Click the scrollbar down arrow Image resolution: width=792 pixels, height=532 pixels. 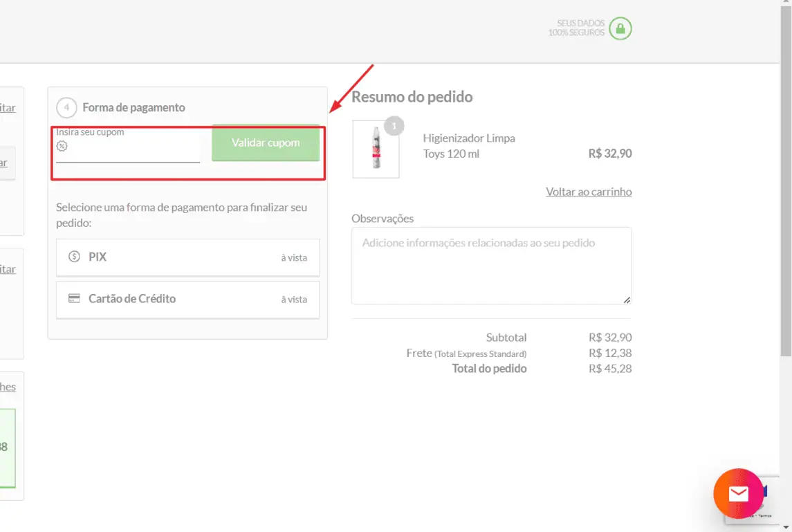click(x=786, y=527)
